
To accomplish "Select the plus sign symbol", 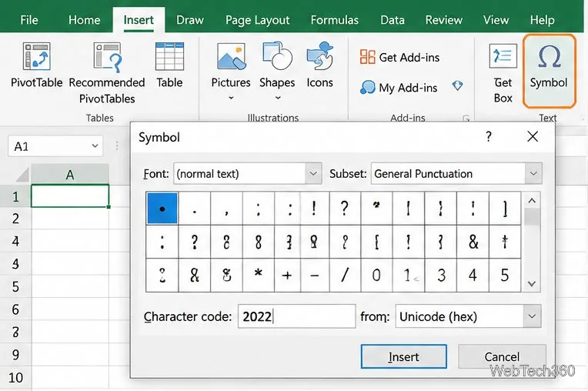I will (287, 275).
